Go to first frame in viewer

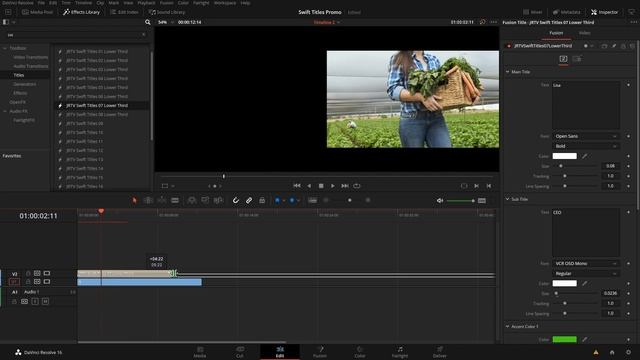pos(297,186)
